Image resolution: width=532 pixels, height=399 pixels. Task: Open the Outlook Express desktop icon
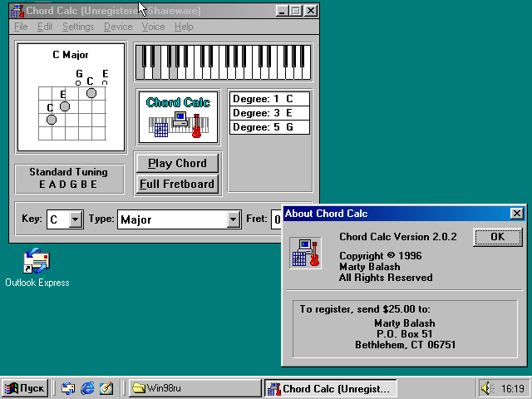[37, 268]
